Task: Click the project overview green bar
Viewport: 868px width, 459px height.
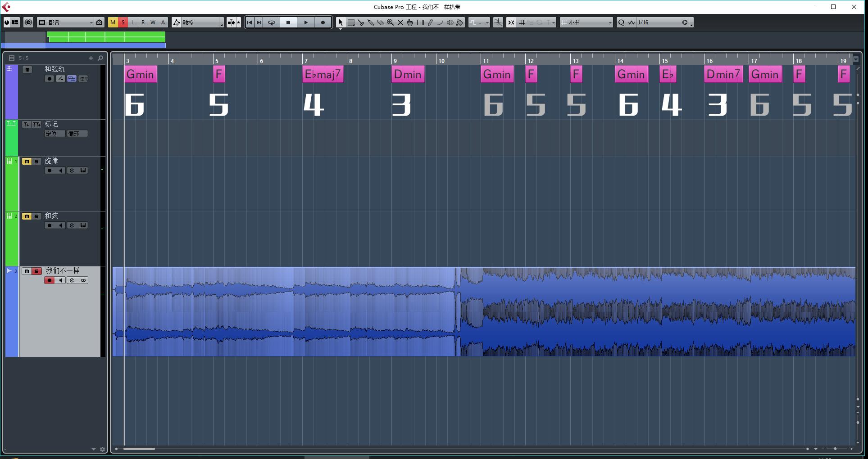Action: click(106, 36)
